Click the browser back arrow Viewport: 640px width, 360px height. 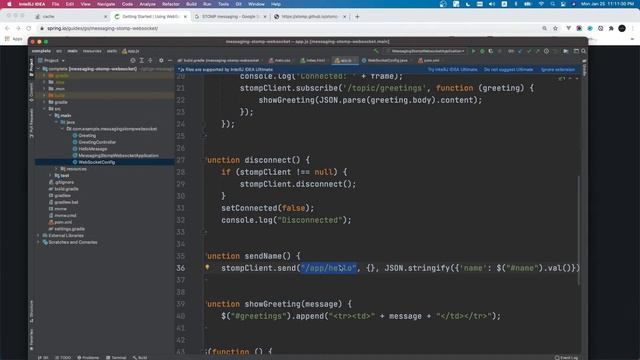pos(7,28)
